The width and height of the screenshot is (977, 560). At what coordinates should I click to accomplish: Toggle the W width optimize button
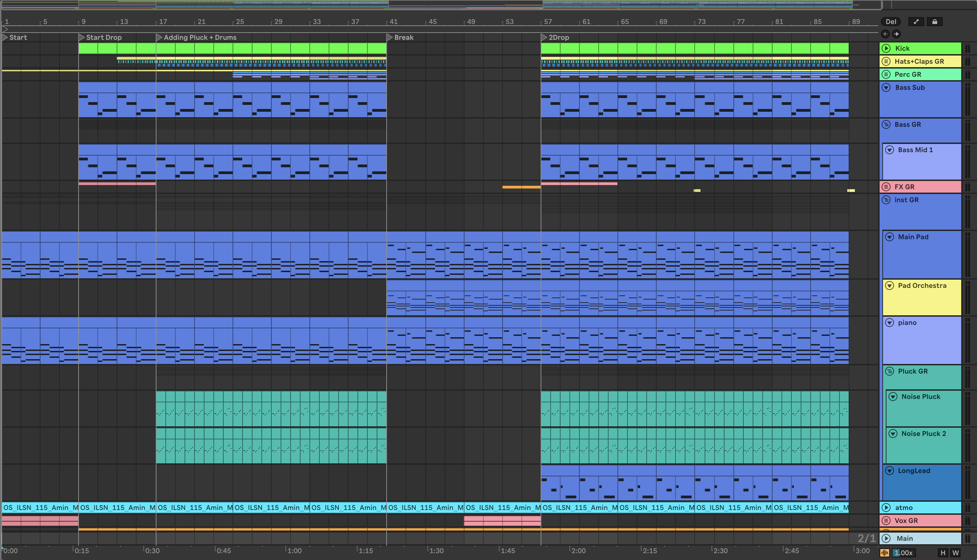pyautogui.click(x=955, y=553)
